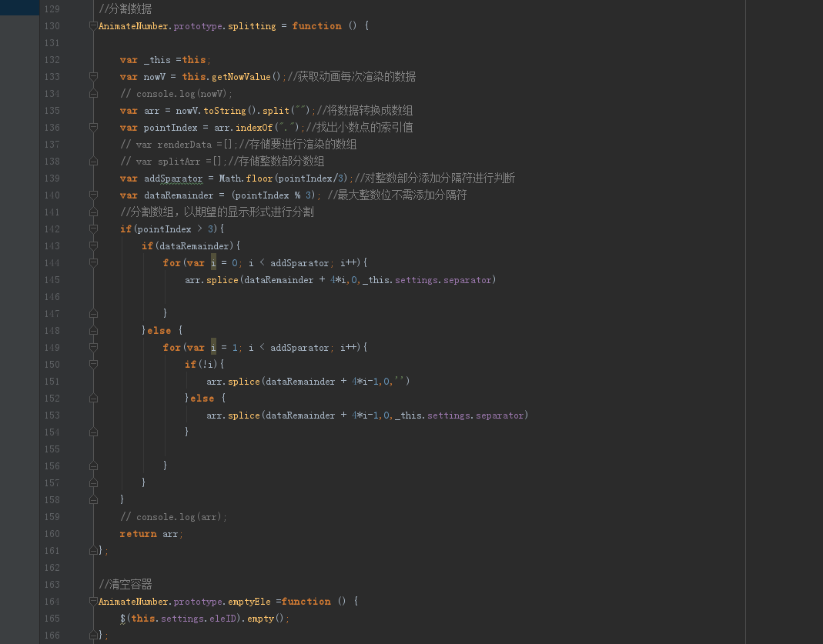Screen dimensions: 823x644
Task: Collapse the if(!i) fold on line 150
Action: (93, 364)
